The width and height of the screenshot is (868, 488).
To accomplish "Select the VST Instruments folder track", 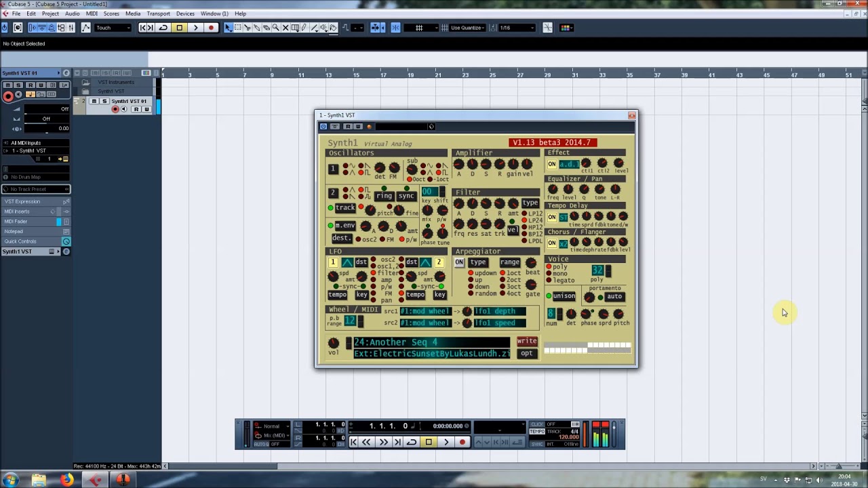I will click(x=115, y=83).
